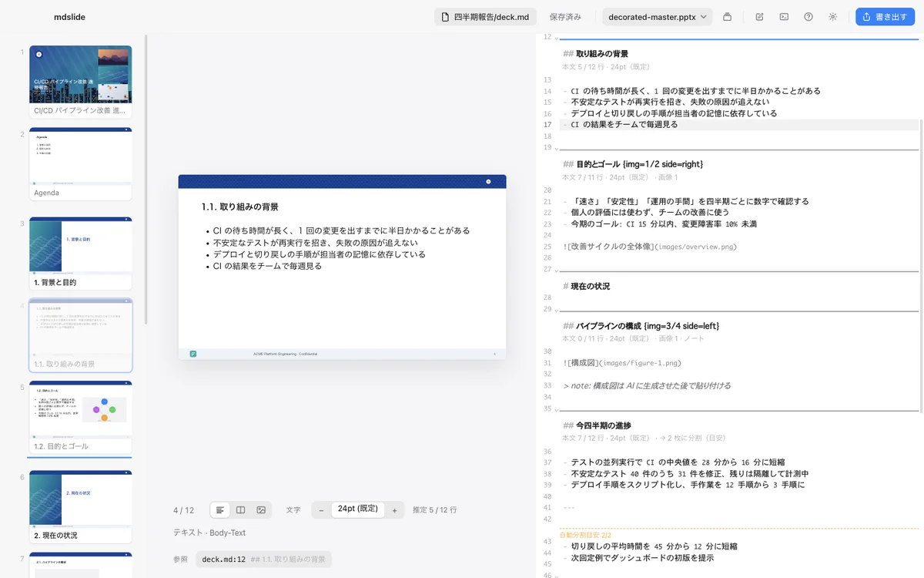Select slide 1 CI/CD パイプライン改善 thumbnail
924x578 pixels.
coord(81,81)
